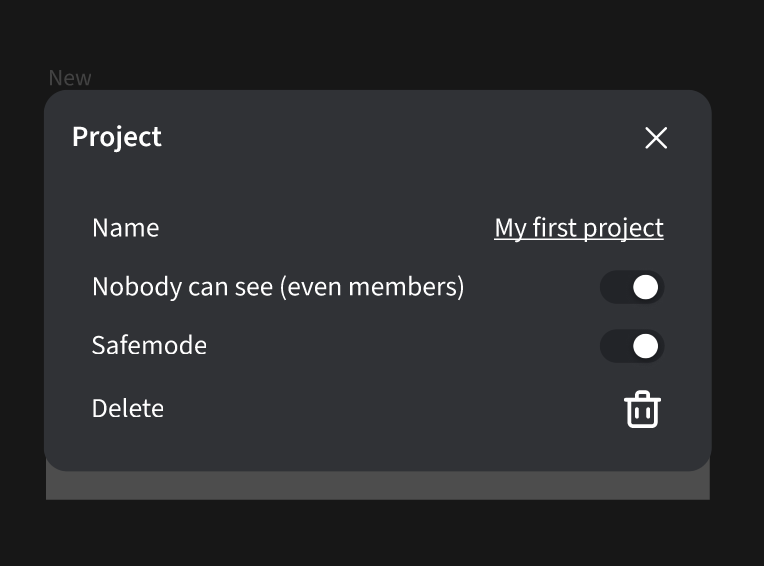The width and height of the screenshot is (764, 566).
Task: Click the gray bar below the dialog
Action: pos(378,485)
